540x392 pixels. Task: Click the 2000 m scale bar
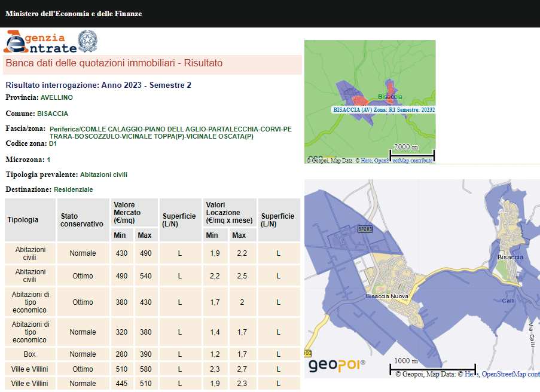[412, 154]
